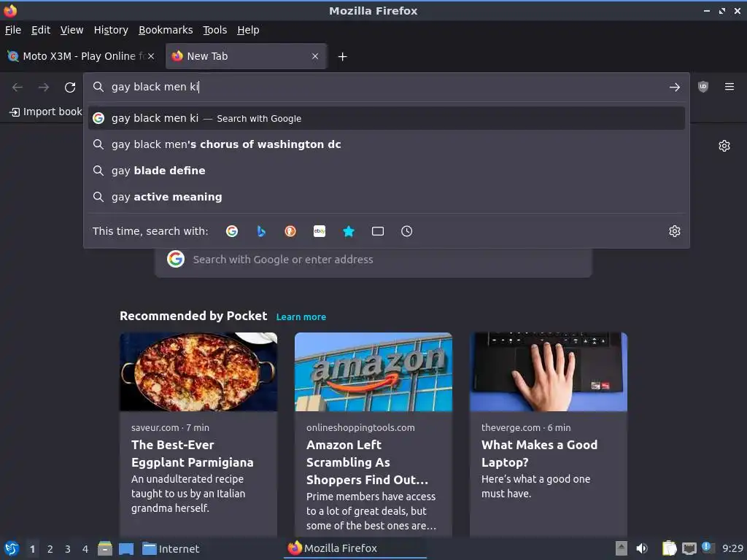Search this time with Google icon
Screen dimensions: 747x560
[232, 231]
